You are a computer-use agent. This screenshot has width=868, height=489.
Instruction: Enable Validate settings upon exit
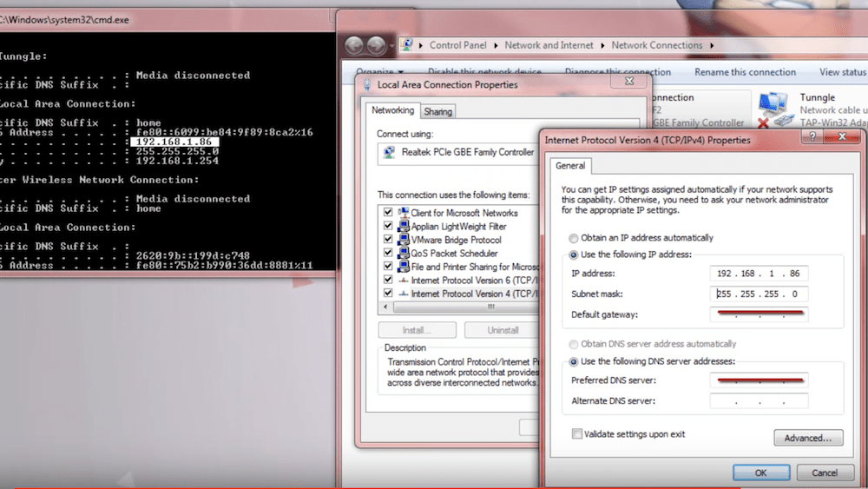click(577, 433)
